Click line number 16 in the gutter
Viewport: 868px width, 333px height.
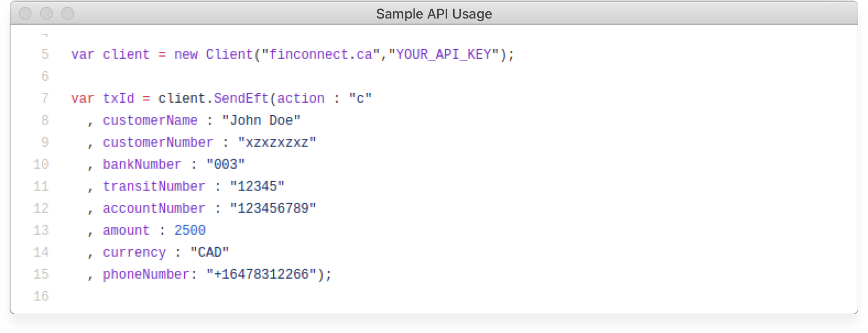pyautogui.click(x=41, y=296)
